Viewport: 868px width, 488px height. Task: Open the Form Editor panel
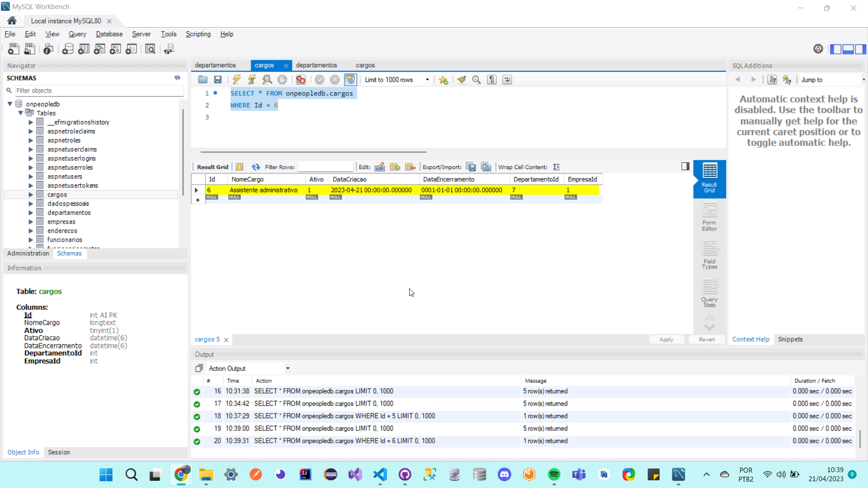pos(709,217)
